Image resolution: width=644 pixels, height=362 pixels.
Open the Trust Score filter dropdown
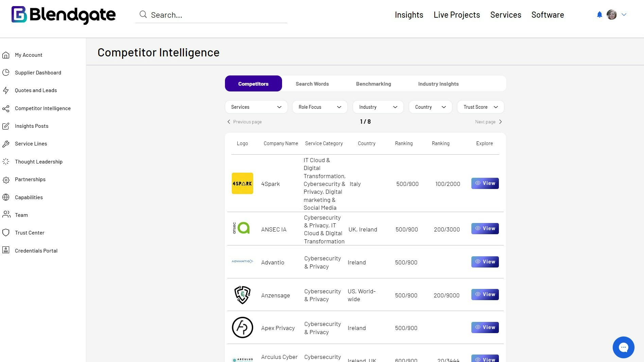(481, 107)
